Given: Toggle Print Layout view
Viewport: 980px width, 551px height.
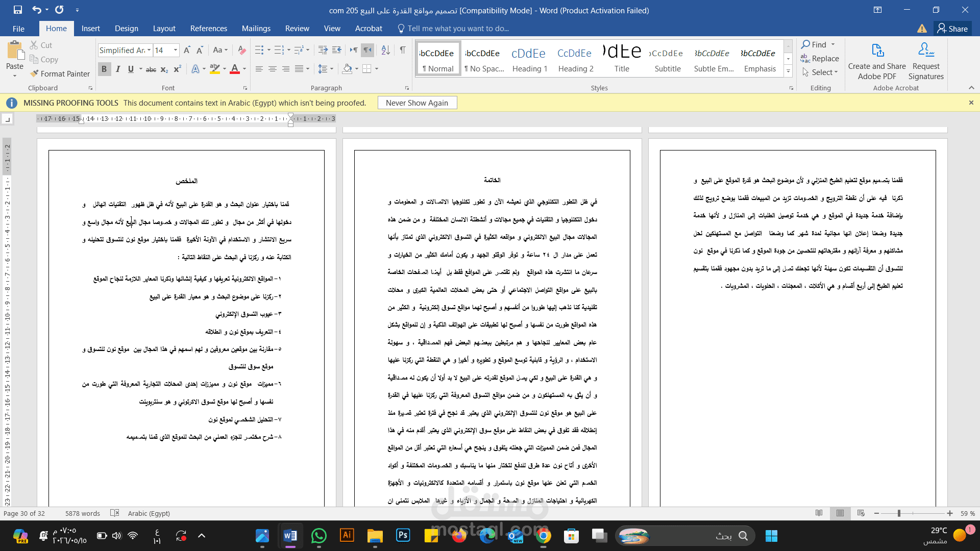Looking at the screenshot, I should [840, 513].
